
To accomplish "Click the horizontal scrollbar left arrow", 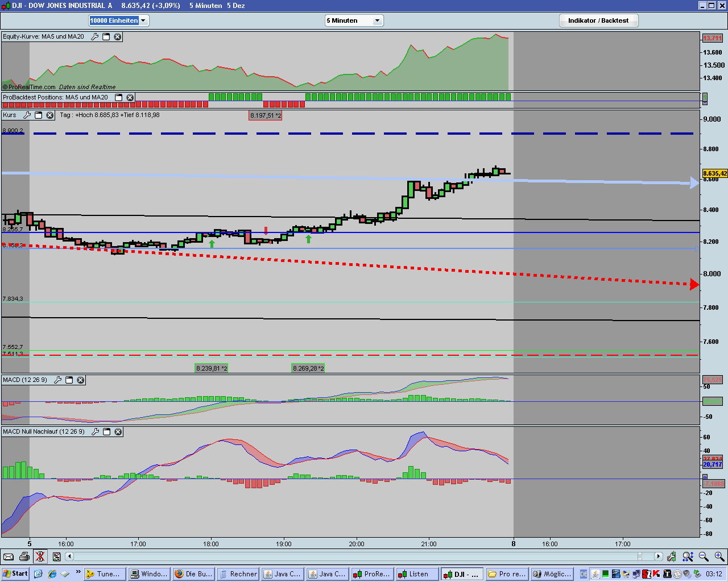I will pos(69,556).
